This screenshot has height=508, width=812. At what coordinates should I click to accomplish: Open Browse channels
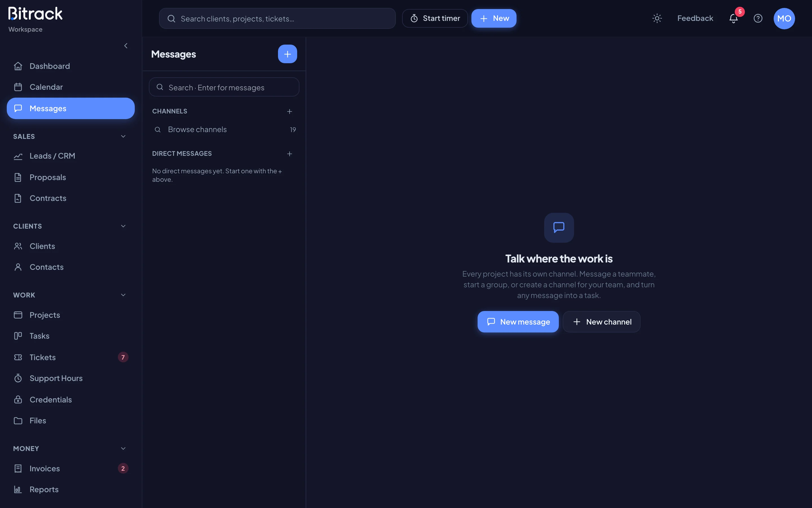click(224, 130)
